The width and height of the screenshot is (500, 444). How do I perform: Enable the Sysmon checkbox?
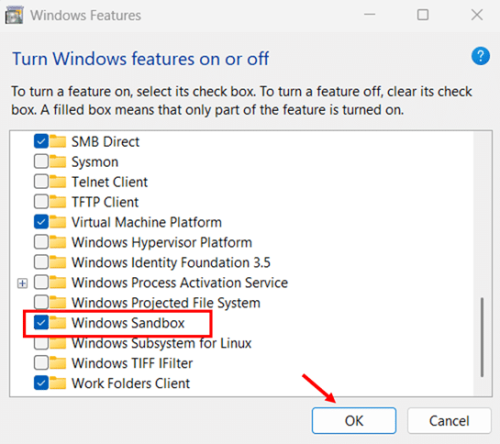tap(41, 161)
